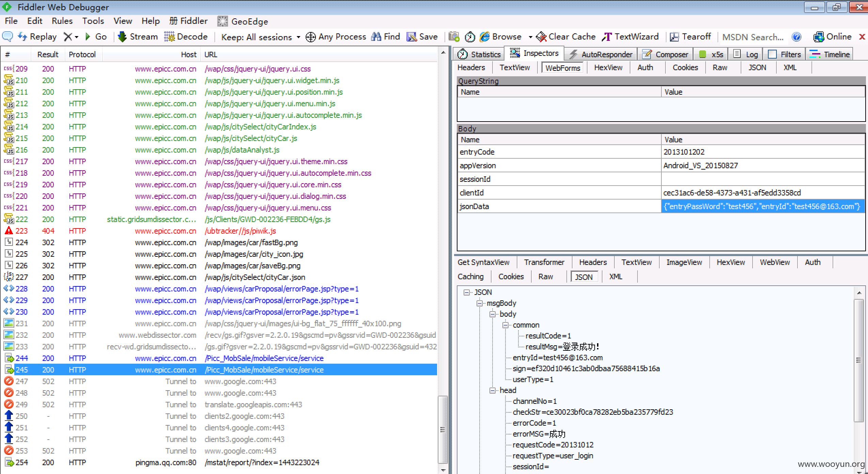Select session 254 pingma.qq.com row
Viewport: 868px width, 474px height.
[220, 462]
